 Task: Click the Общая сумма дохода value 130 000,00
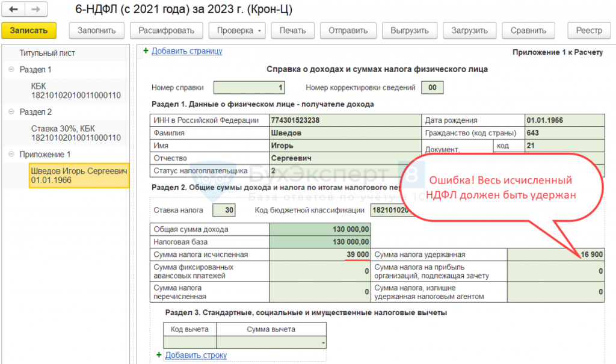[320, 230]
